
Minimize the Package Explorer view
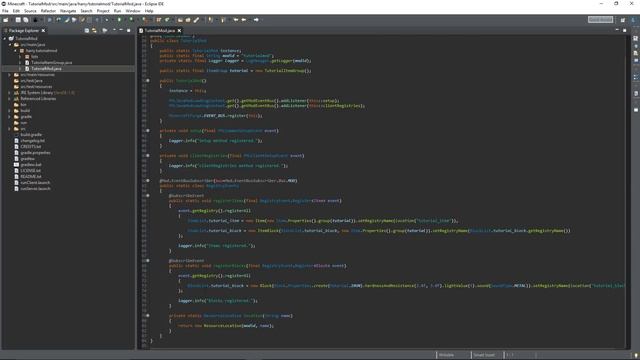click(121, 30)
